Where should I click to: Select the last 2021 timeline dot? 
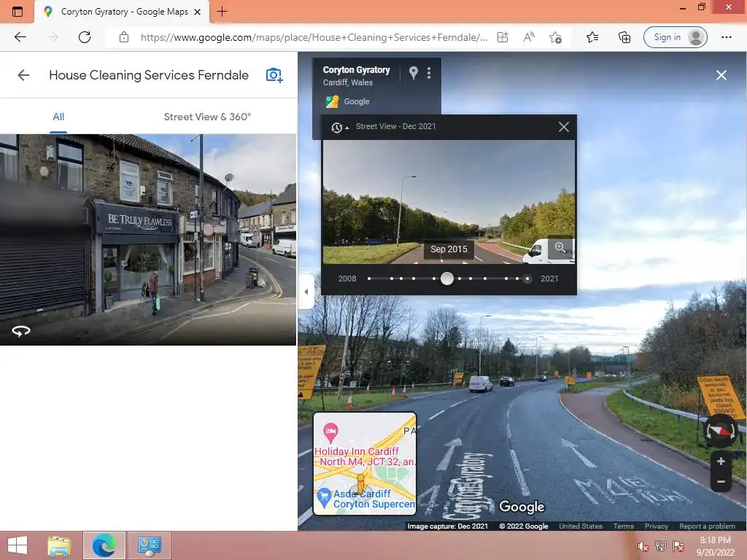click(x=527, y=279)
